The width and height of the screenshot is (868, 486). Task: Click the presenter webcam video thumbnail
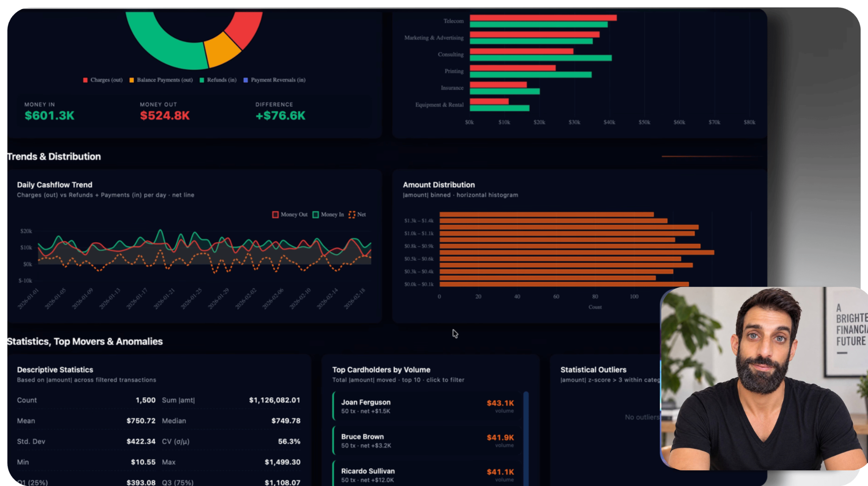tap(764, 378)
